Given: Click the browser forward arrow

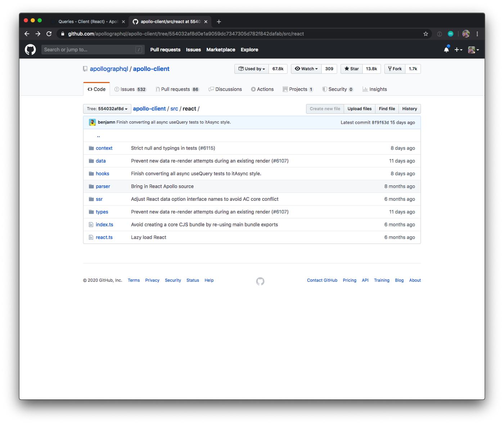Looking at the screenshot, I should pyautogui.click(x=38, y=34).
